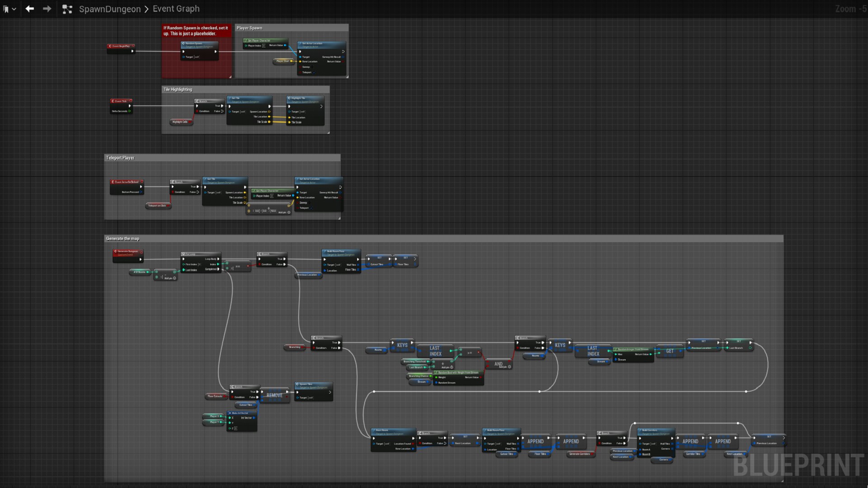
Task: Select the Event Tick node header
Action: [x=121, y=101]
